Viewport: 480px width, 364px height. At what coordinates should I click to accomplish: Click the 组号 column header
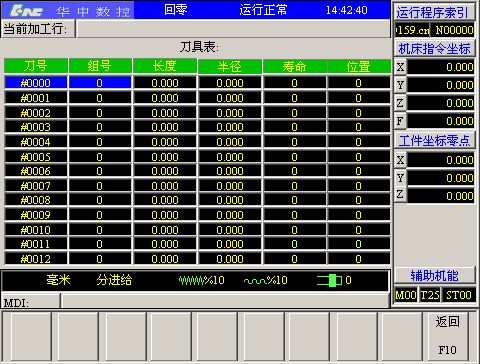[100, 66]
